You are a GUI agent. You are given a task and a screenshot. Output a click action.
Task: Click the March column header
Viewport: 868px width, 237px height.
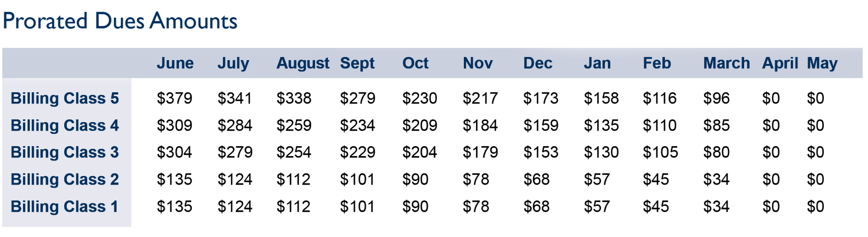click(x=726, y=63)
